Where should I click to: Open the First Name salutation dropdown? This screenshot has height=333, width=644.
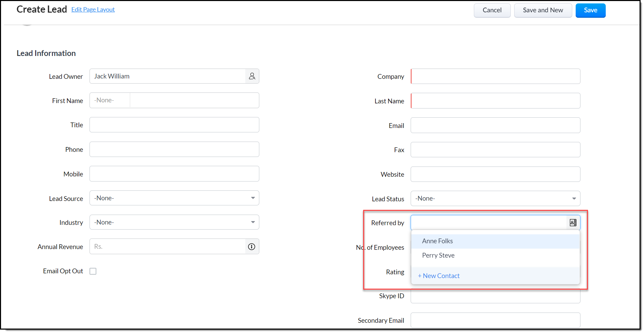(x=110, y=101)
